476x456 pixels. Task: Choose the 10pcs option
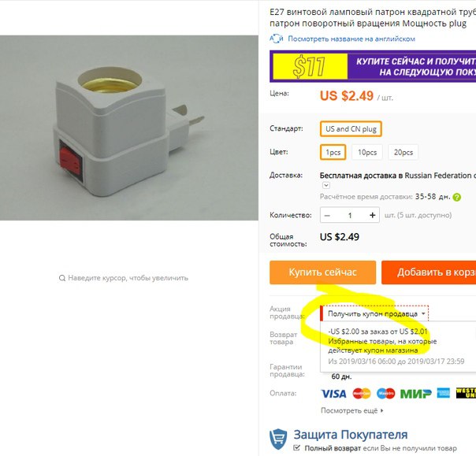tap(367, 152)
